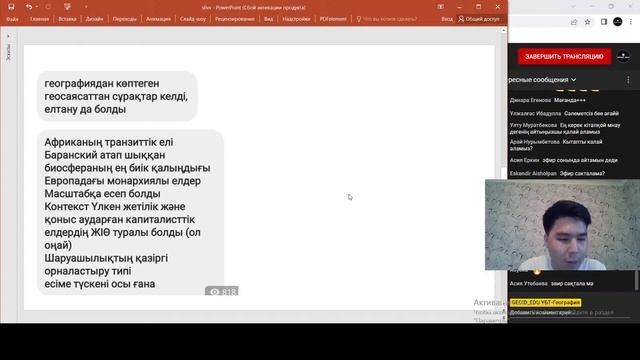Open the browser tab search chevron
This screenshot has width=640, height=360.
pos(573,7)
